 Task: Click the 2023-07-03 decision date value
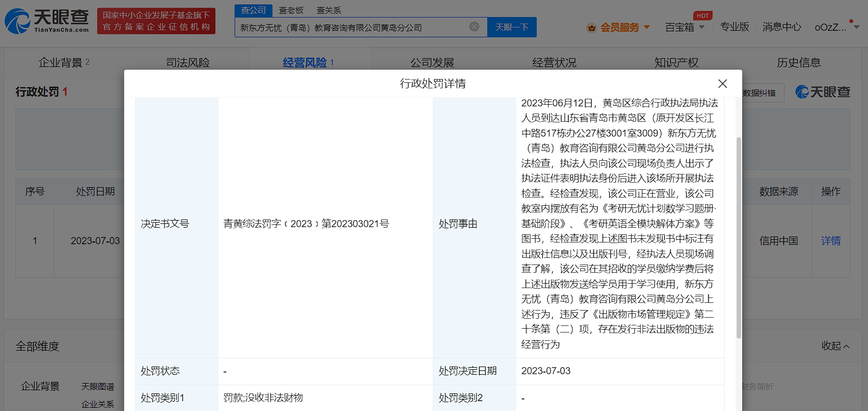coord(546,371)
